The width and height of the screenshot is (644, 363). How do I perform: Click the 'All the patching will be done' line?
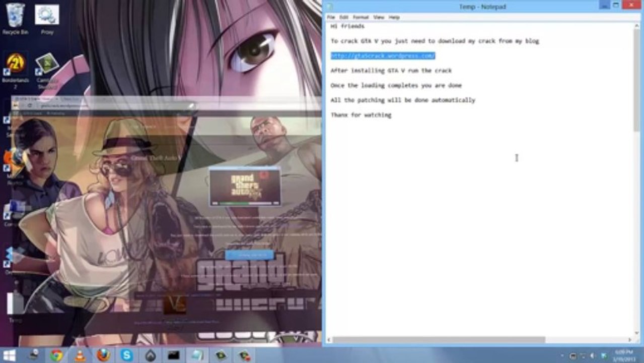tap(403, 100)
